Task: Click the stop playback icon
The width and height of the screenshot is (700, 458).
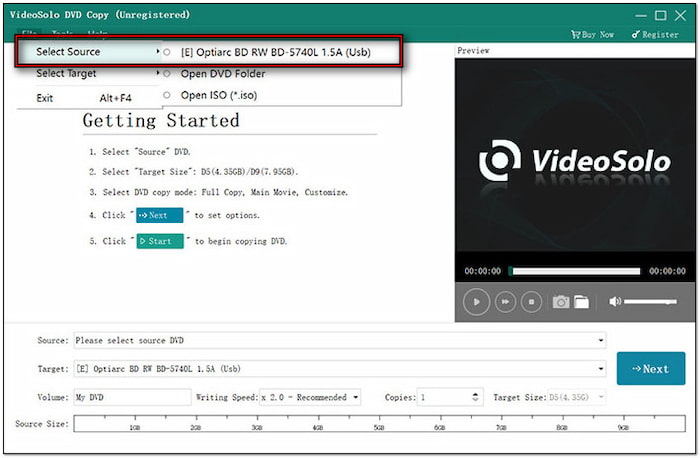Action: 533,301
